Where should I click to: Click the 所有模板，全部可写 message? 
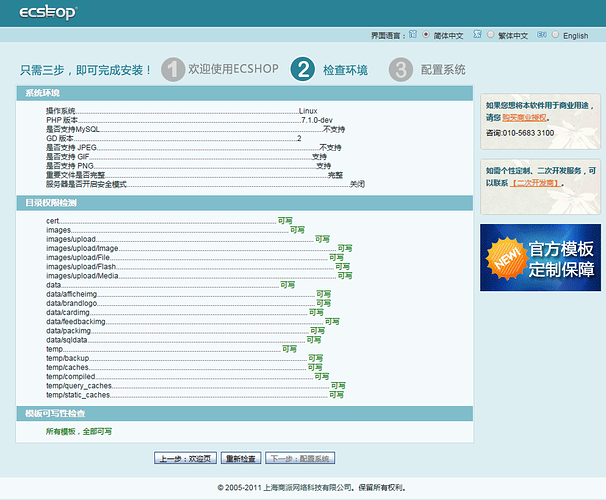coord(79,431)
